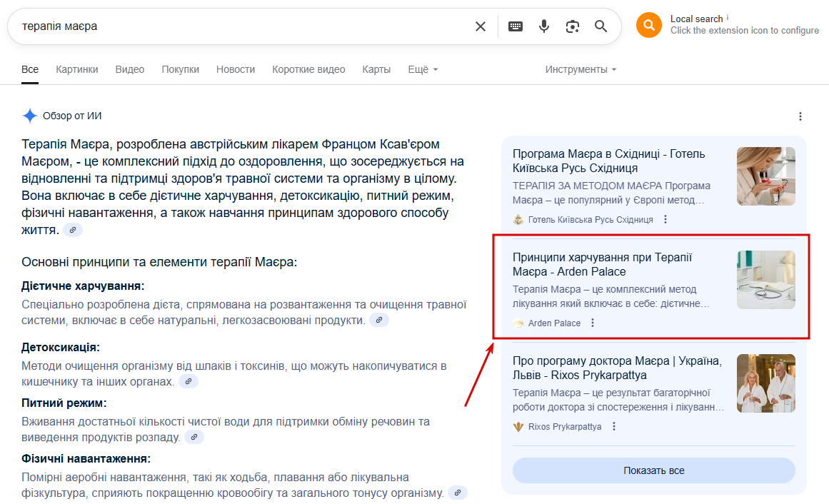Open the Новости tab
Screen dimensions: 829x504
(x=235, y=69)
